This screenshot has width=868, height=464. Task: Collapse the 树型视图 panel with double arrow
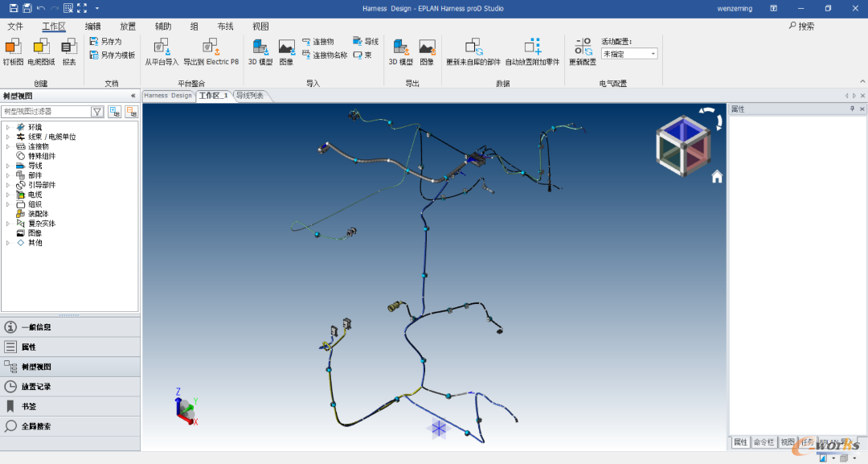coord(133,96)
